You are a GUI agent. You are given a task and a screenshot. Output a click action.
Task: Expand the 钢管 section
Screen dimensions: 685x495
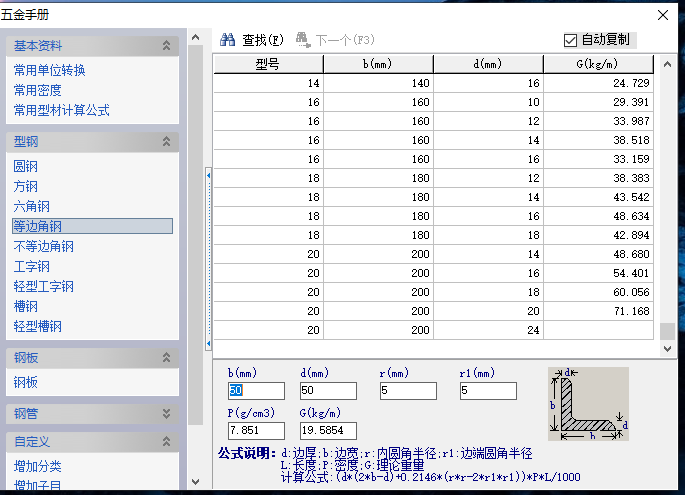pyautogui.click(x=166, y=414)
